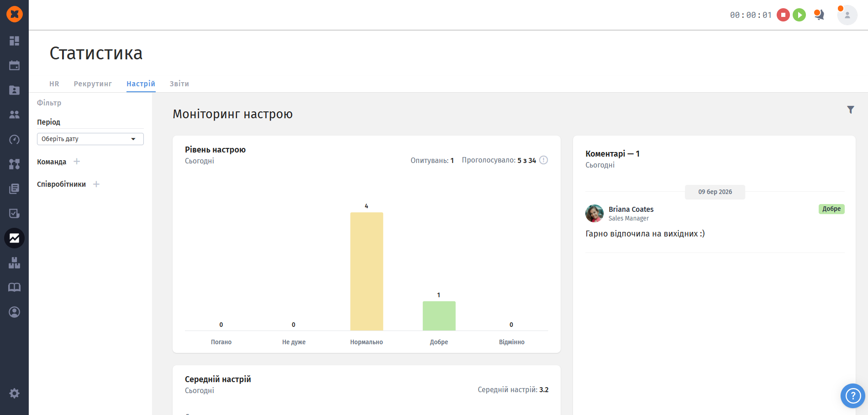
Task: Click the filter funnel icon
Action: 850,110
